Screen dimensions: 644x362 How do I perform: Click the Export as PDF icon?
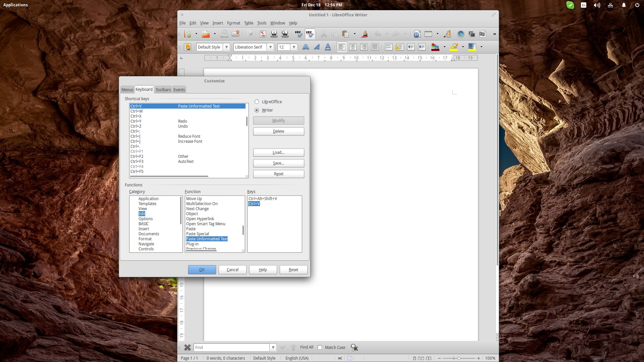coord(263,34)
